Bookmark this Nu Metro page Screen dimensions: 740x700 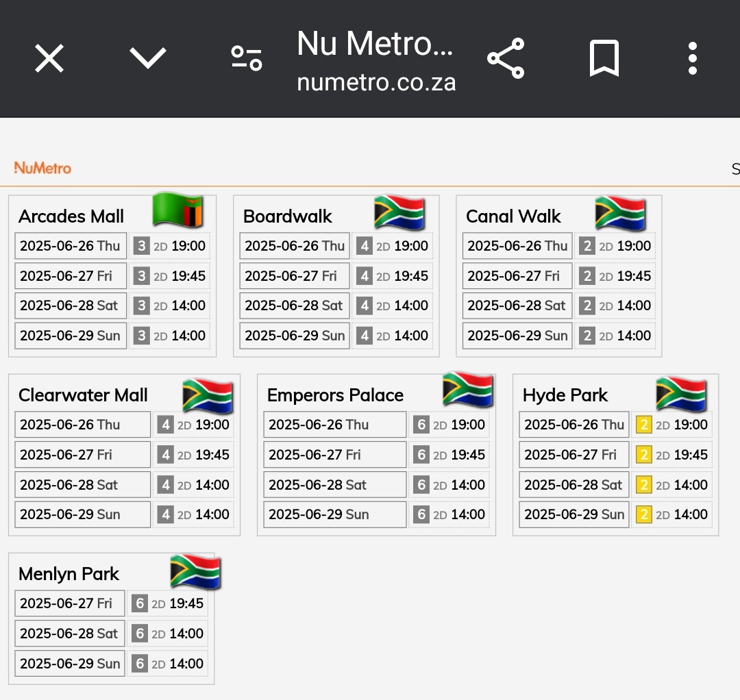point(604,58)
